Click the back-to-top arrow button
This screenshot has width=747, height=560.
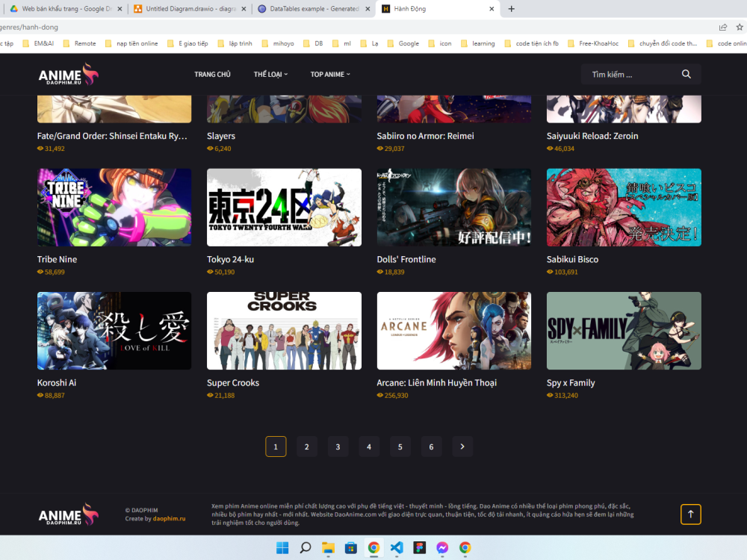tap(690, 514)
